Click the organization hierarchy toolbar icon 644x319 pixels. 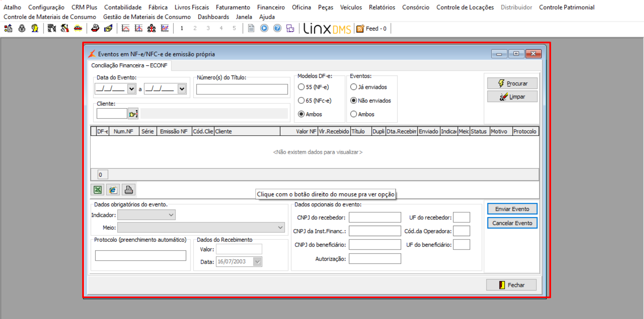click(x=152, y=29)
